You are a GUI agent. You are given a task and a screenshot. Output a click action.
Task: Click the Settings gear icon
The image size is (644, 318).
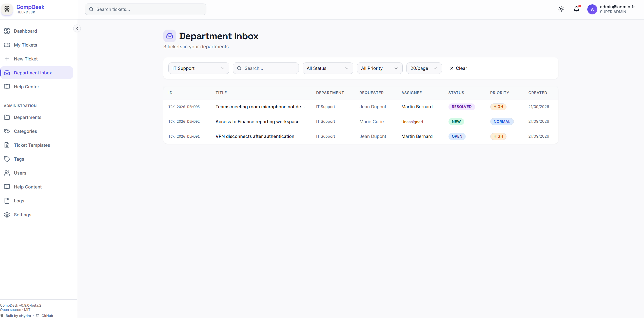point(7,215)
